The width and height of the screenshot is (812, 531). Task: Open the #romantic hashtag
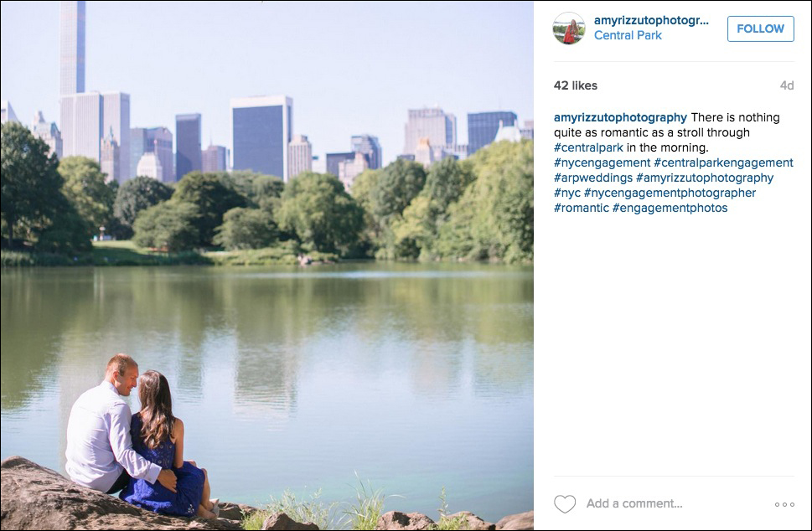581,208
